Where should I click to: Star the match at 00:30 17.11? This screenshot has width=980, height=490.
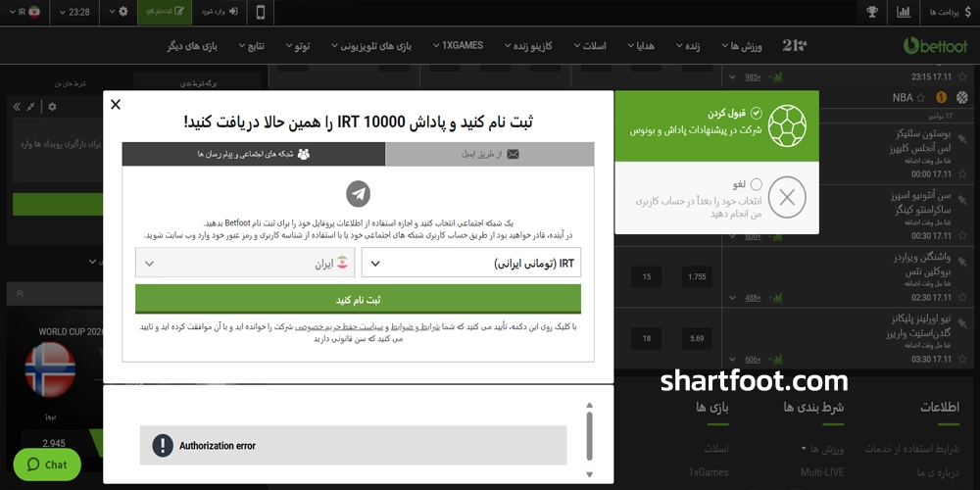pyautogui.click(x=962, y=236)
